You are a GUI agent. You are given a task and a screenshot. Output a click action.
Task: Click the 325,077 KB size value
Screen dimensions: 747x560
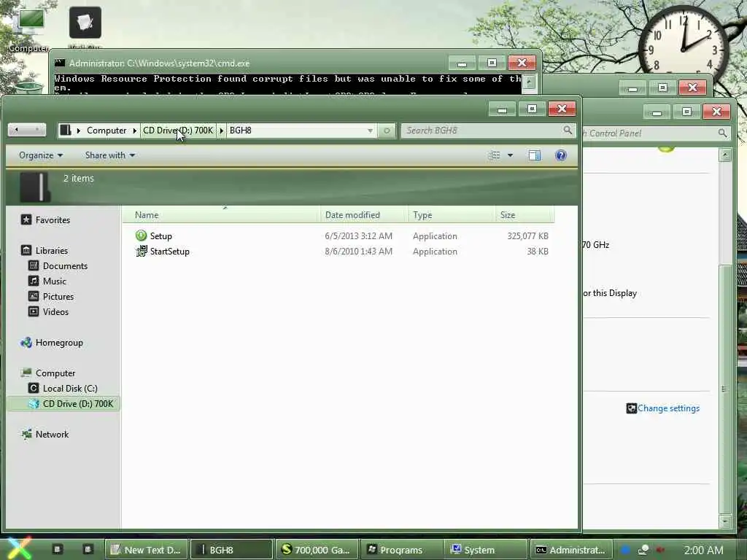click(527, 236)
